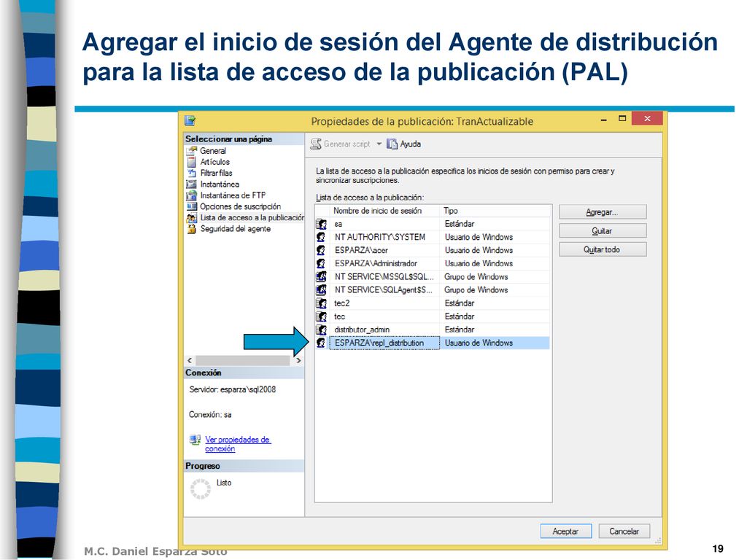
Task: Select the tec2 login
Action: tap(342, 303)
